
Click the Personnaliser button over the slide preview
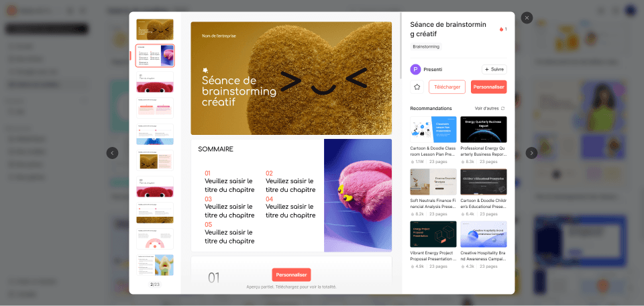(x=291, y=274)
